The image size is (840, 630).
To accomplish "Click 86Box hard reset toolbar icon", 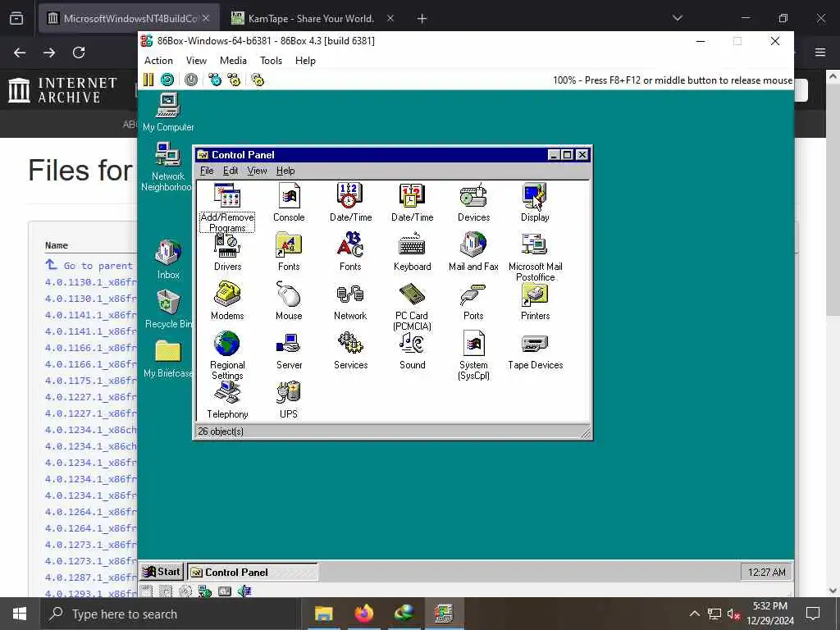I will pos(167,80).
